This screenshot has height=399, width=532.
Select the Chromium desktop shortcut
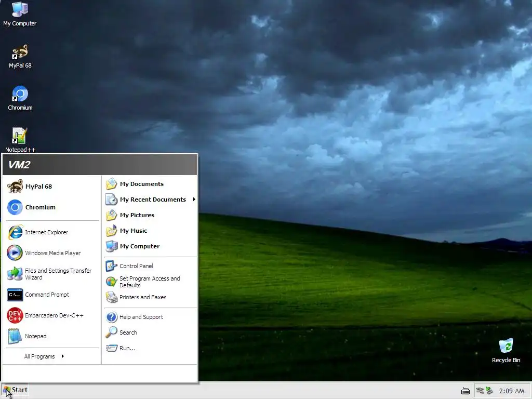tap(20, 98)
